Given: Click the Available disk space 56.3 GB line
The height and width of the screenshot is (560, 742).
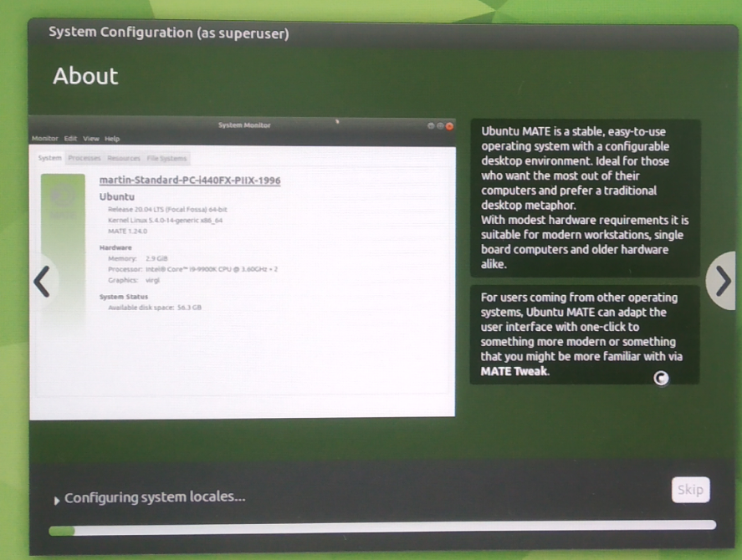Looking at the screenshot, I should click(x=155, y=308).
